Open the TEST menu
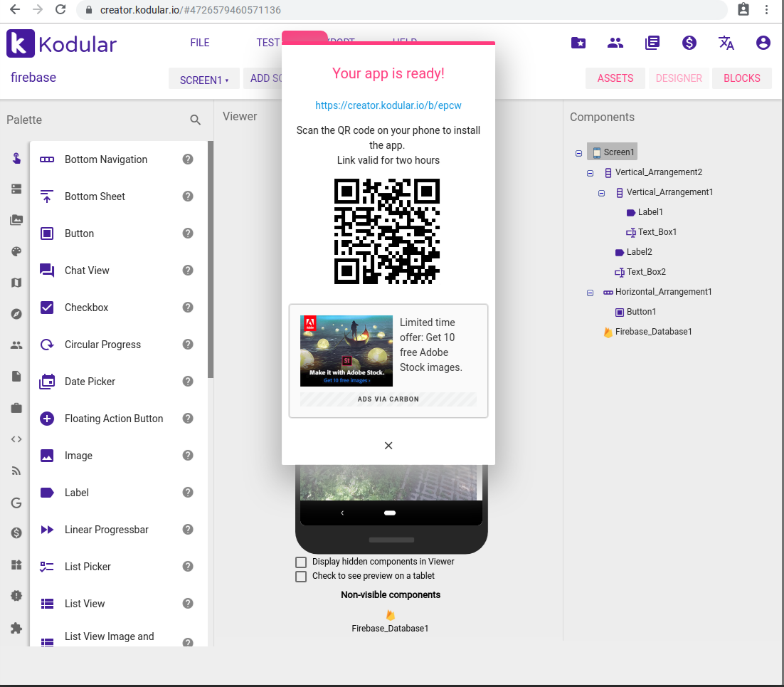 tap(268, 43)
